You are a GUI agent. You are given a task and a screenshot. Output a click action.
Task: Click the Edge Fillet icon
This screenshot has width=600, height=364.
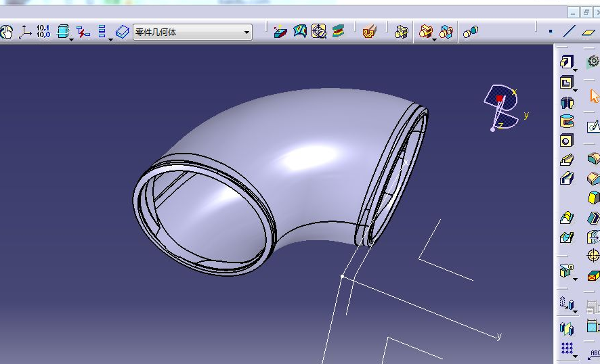pyautogui.click(x=593, y=159)
